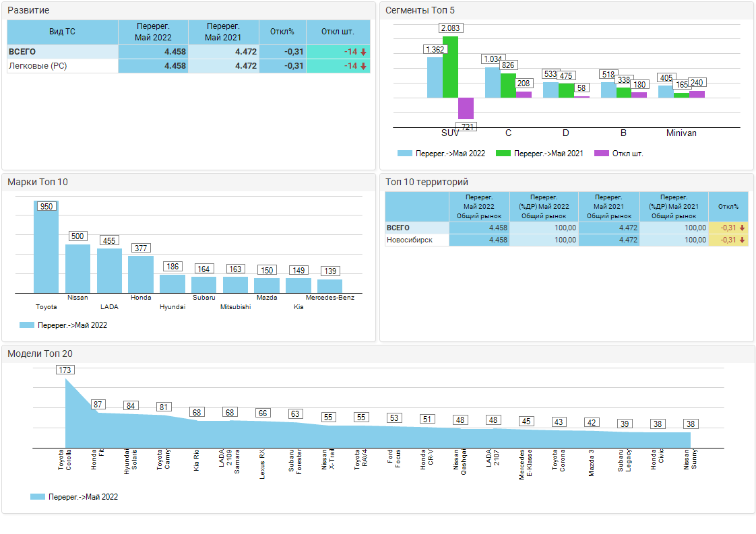
Task: Click the Minivan blue bar labeled 405
Action: (x=666, y=92)
